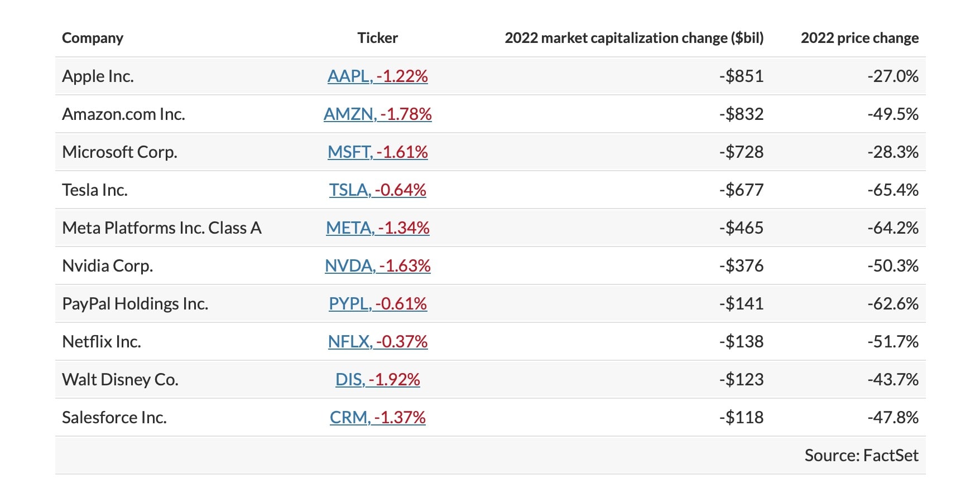
Task: Follow the DIS ticker link
Action: [x=377, y=379]
